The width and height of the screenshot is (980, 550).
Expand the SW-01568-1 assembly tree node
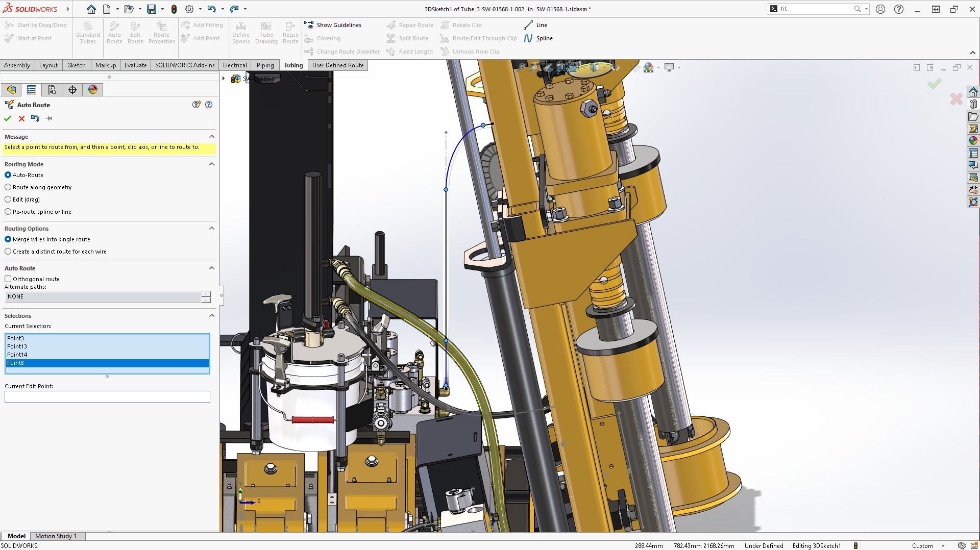pos(224,79)
